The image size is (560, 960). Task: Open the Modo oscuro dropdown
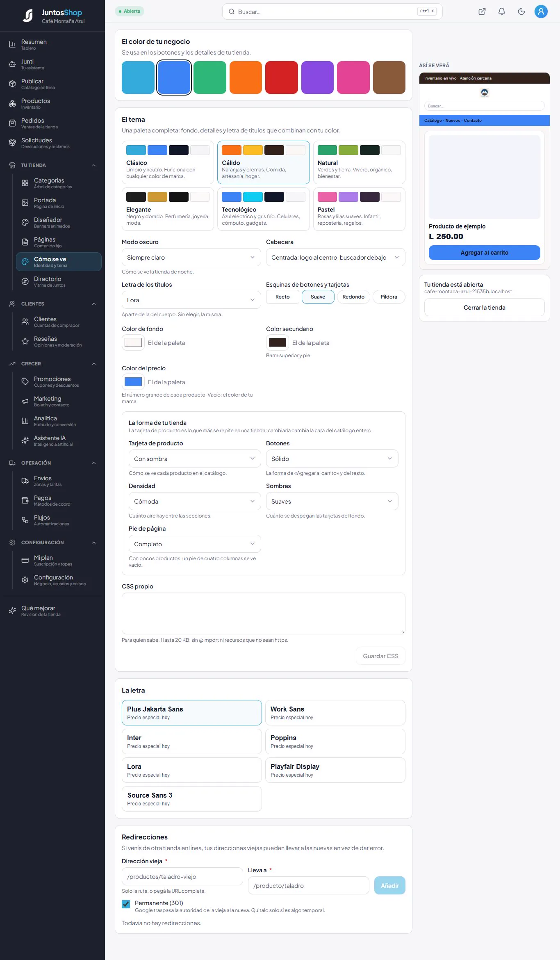pyautogui.click(x=191, y=257)
